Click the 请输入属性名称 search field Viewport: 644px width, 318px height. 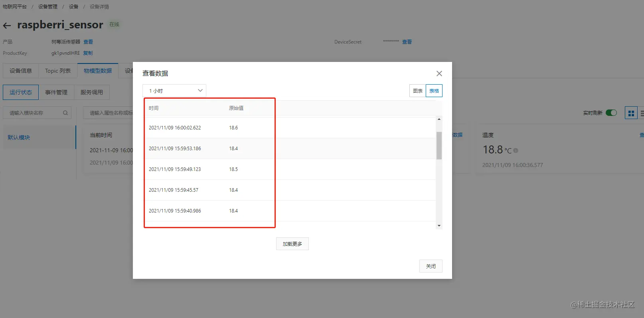coord(109,113)
